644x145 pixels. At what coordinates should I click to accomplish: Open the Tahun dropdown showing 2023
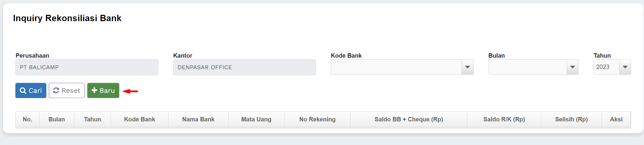pos(625,67)
